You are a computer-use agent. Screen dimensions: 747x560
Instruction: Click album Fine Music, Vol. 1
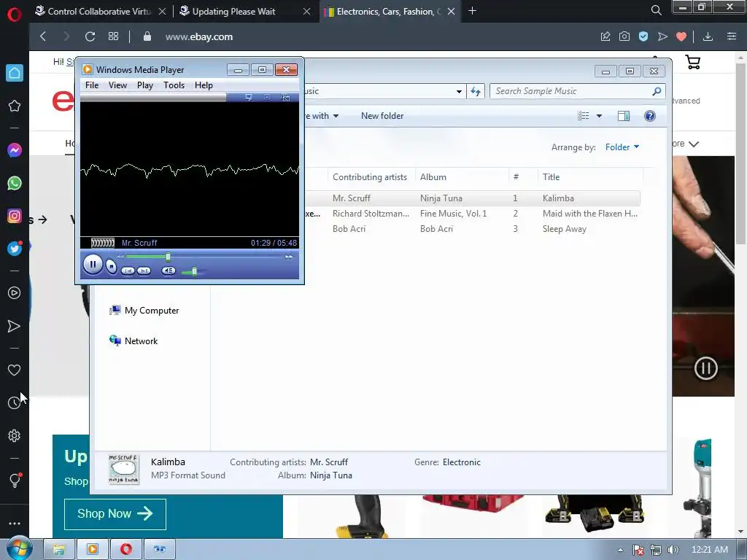pyautogui.click(x=453, y=214)
